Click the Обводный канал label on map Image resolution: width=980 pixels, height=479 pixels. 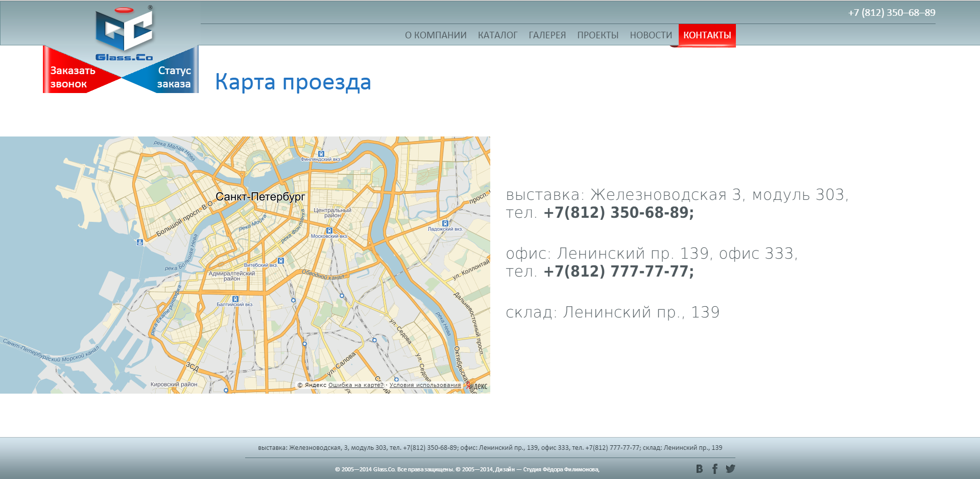click(323, 275)
